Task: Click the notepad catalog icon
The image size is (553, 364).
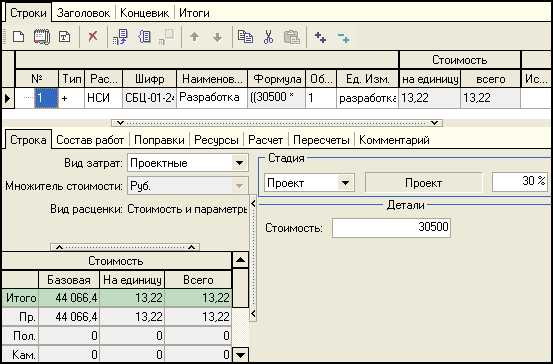Action: [x=42, y=37]
